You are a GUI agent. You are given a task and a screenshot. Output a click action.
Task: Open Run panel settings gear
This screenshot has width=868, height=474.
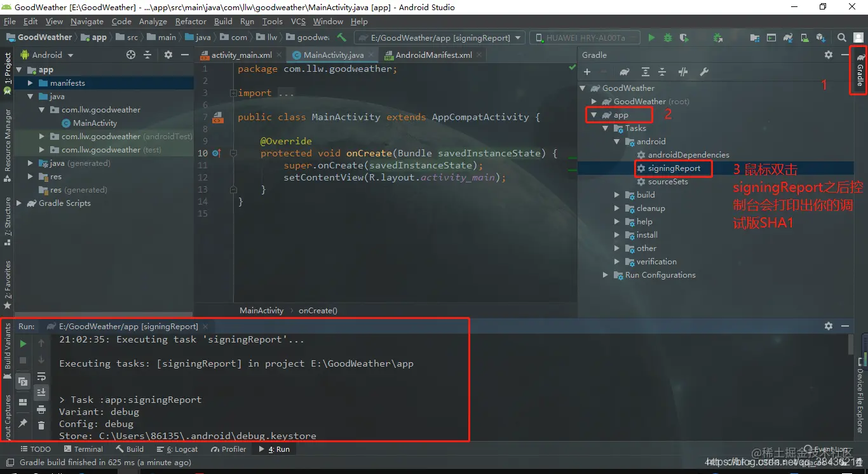tap(828, 325)
